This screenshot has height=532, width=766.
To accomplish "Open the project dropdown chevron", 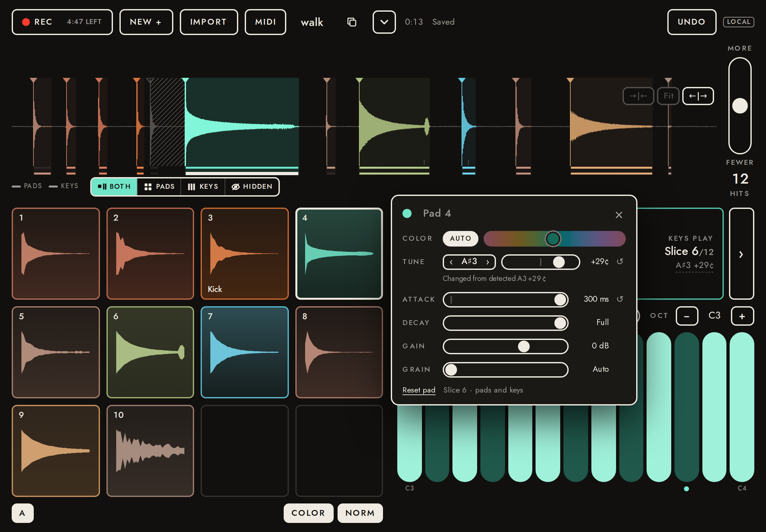I will [x=384, y=22].
